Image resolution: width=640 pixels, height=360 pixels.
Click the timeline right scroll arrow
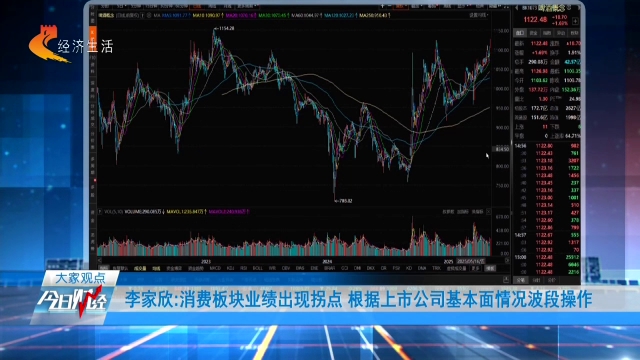[x=507, y=260]
